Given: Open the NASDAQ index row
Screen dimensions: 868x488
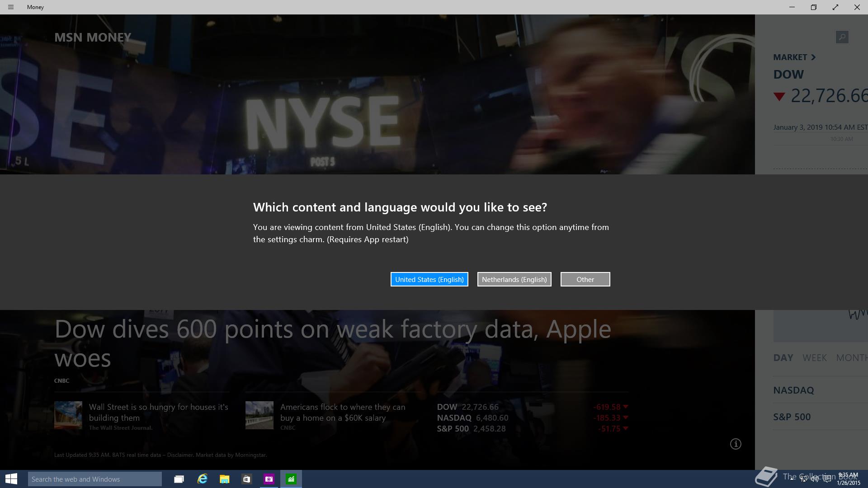Looking at the screenshot, I should pyautogui.click(x=821, y=390).
